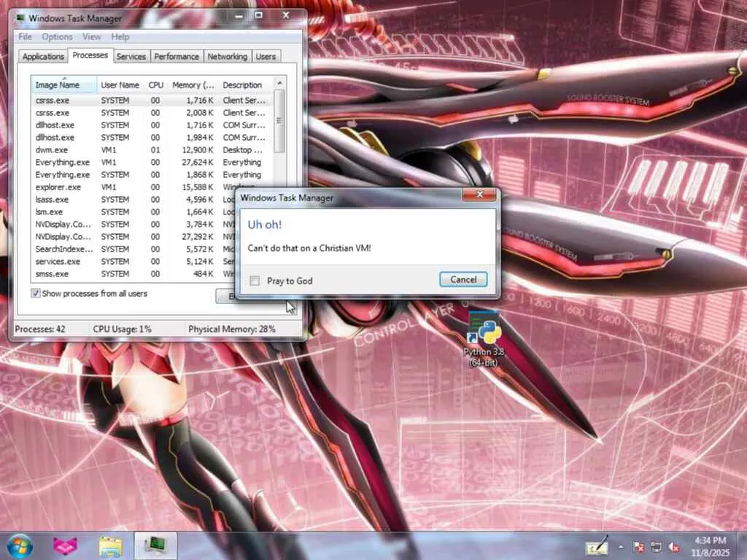Show hidden system tray icons
The image size is (747, 560).
(x=621, y=547)
